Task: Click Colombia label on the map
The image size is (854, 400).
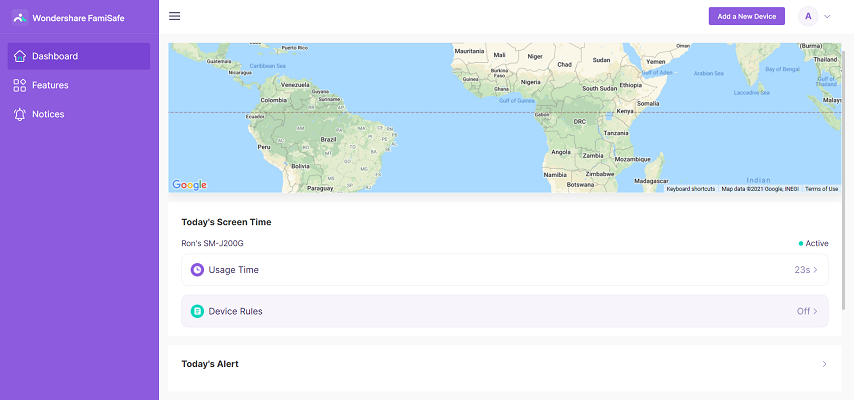Action: point(273,100)
